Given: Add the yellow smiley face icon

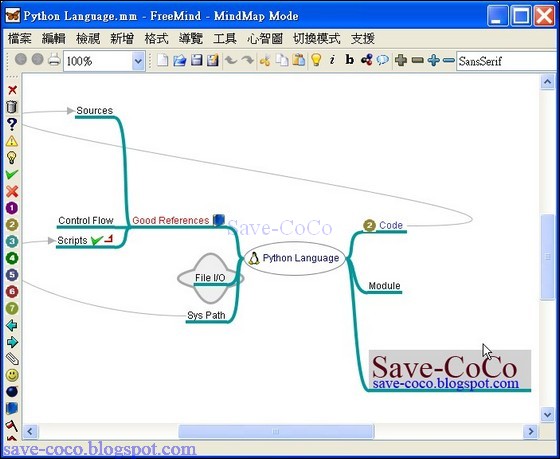Looking at the screenshot, I should (12, 375).
